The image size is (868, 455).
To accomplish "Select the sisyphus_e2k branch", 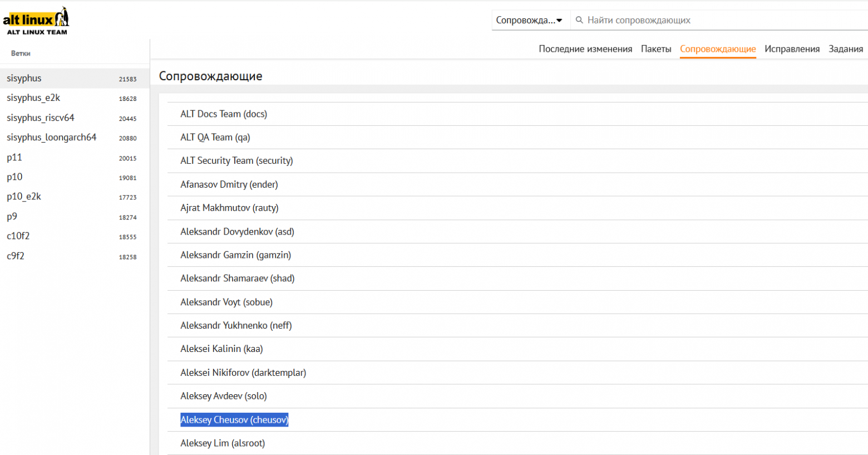I will (33, 98).
